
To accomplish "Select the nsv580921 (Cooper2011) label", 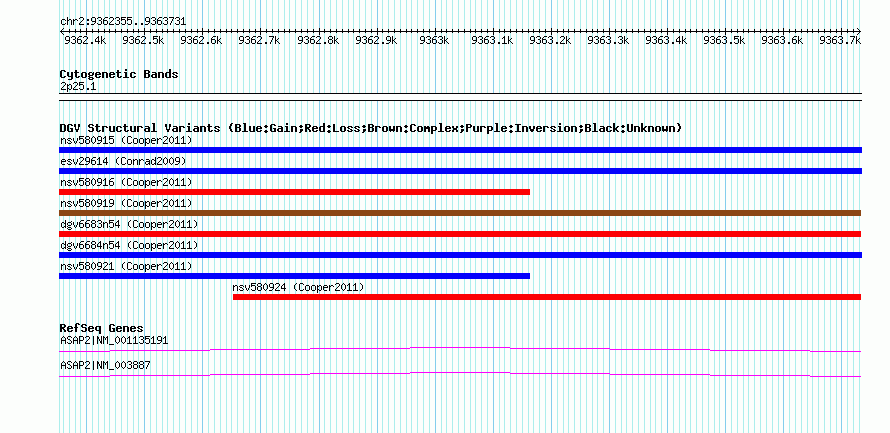I will [x=126, y=266].
